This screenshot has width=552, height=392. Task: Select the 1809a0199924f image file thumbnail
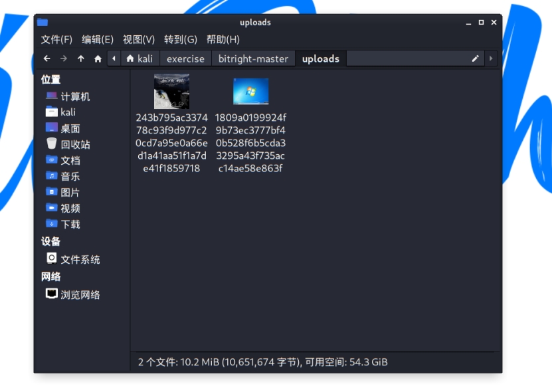pos(250,92)
